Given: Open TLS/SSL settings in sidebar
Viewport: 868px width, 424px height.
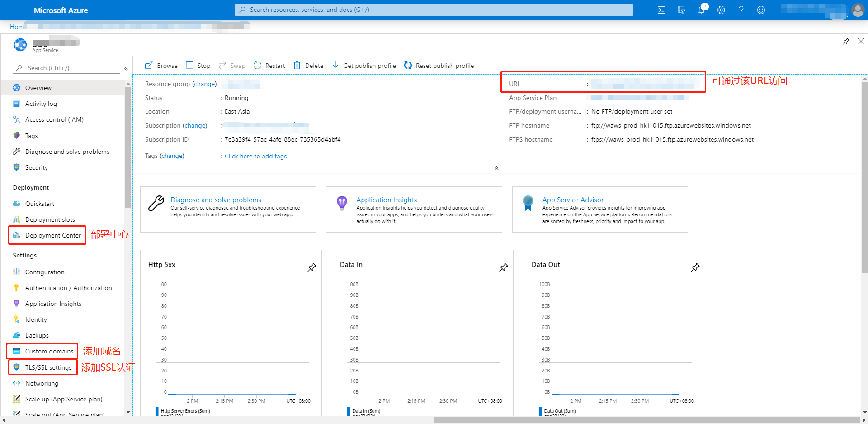Looking at the screenshot, I should [x=48, y=367].
